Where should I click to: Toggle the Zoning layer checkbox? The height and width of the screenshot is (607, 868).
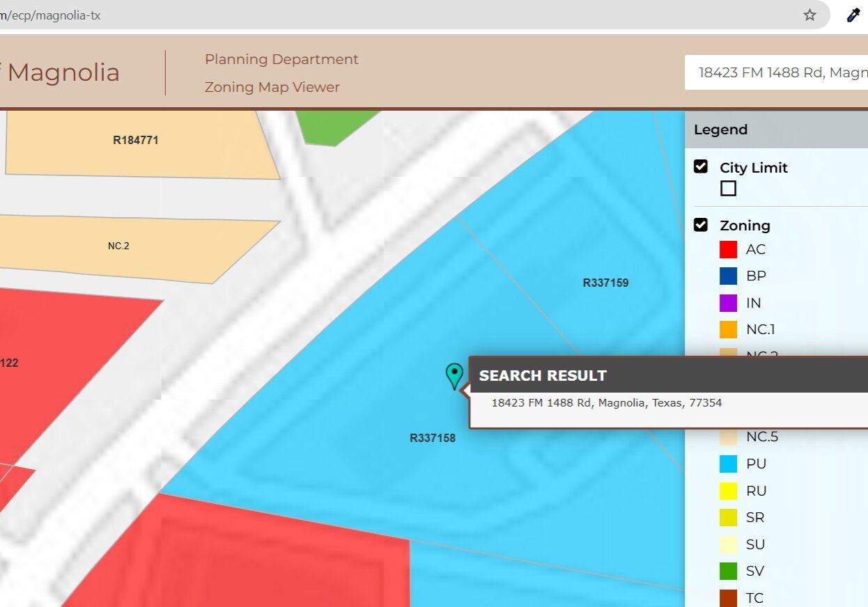tap(702, 224)
